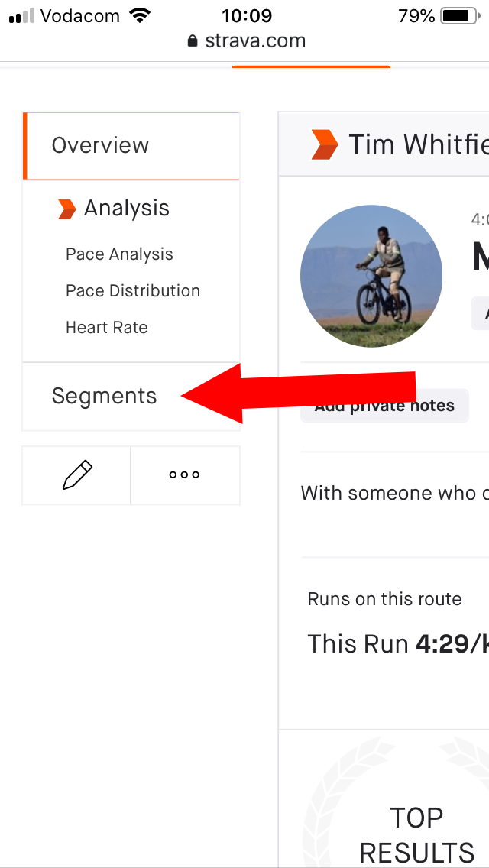Screen dimensions: 489x868
Task: Tap the Wi-Fi status icon
Action: pyautogui.click(x=140, y=16)
